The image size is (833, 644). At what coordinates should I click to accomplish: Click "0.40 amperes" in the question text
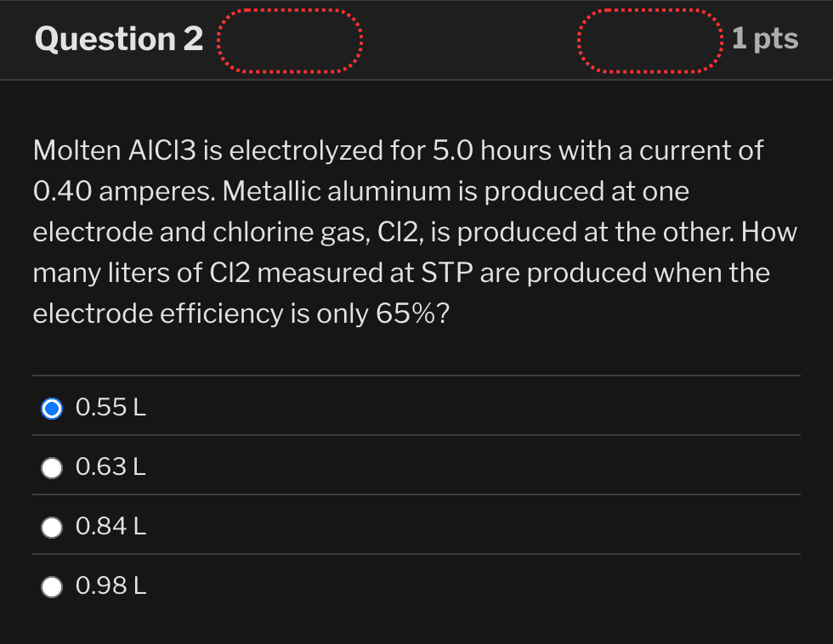(x=124, y=192)
